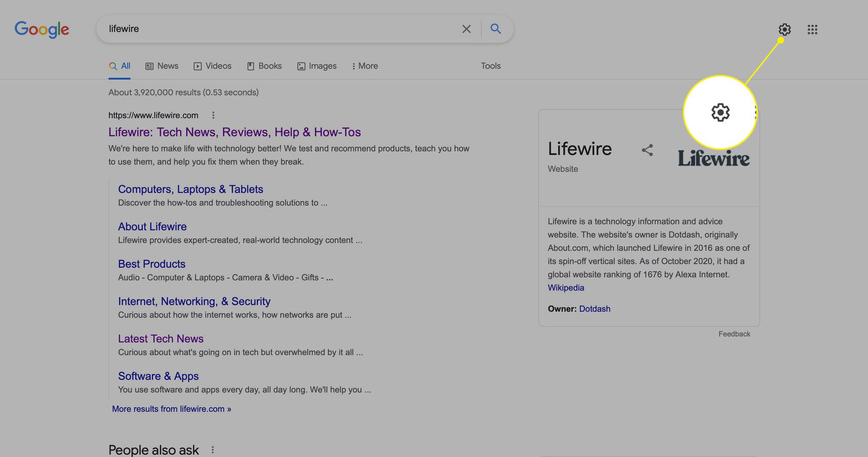Click the About 3,920,000 results text
The height and width of the screenshot is (457, 868).
pos(184,92)
